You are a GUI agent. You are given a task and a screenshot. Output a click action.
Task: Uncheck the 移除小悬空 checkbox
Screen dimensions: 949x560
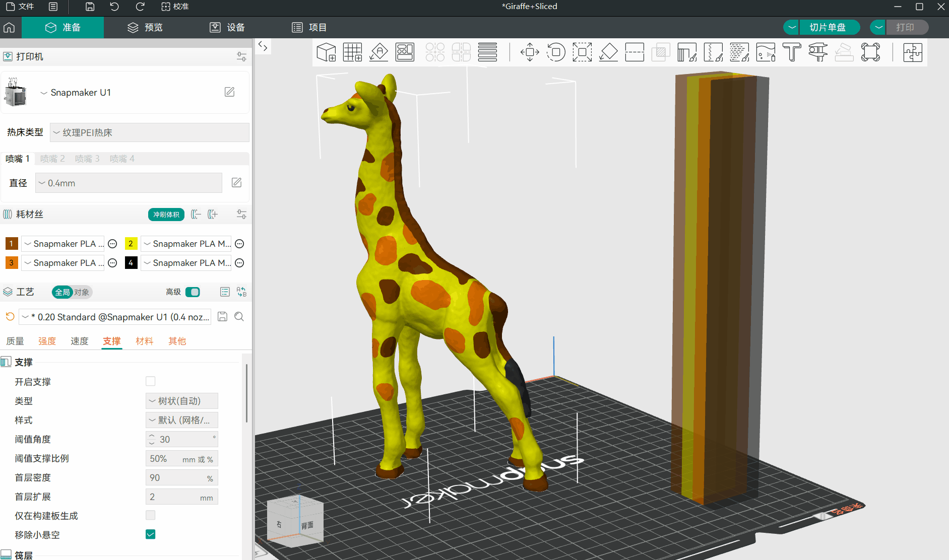[150, 534]
